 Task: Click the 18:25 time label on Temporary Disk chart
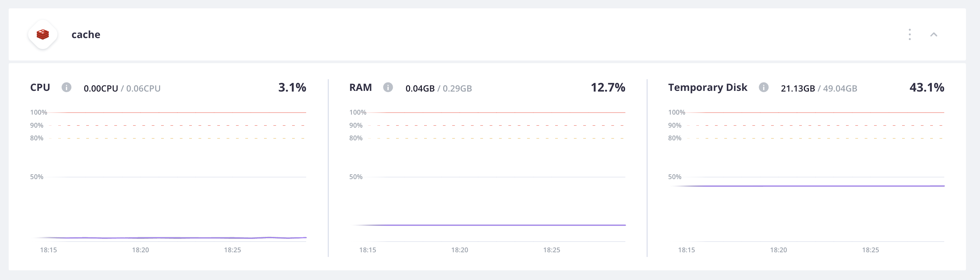click(870, 250)
